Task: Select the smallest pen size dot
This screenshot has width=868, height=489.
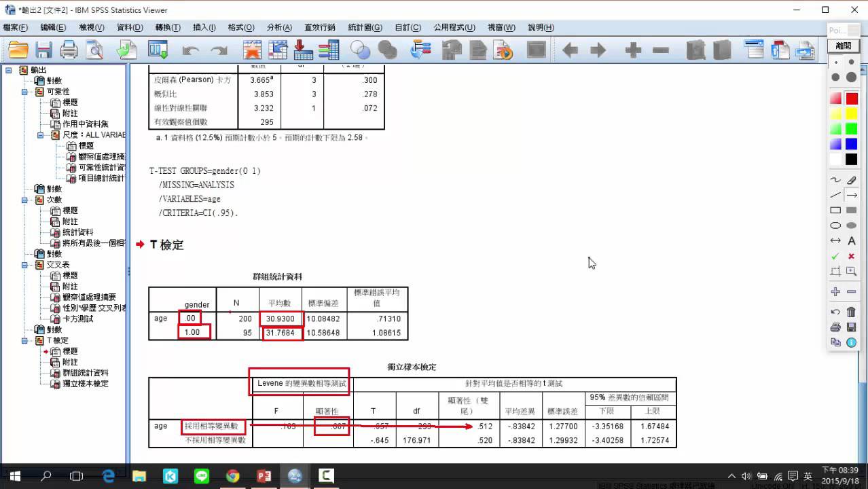Action: (835, 62)
